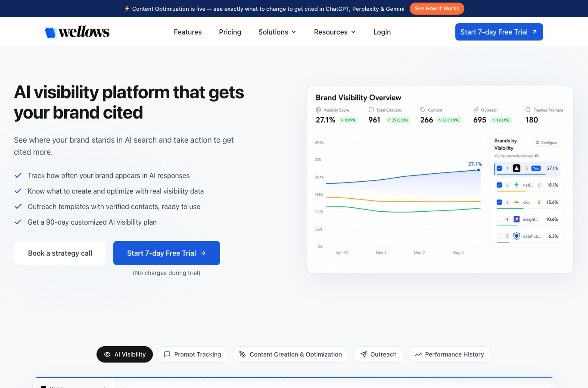Click the 'Apr-30' label on chart axis
This screenshot has width=588, height=388.
[x=342, y=253]
